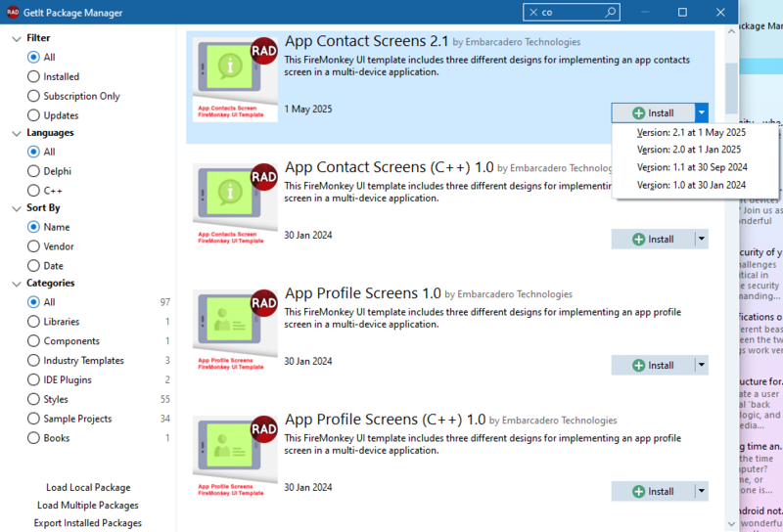The height and width of the screenshot is (532, 783).
Task: Choose Version 1.1 at 30 Sep 2024
Action: pyautogui.click(x=692, y=167)
